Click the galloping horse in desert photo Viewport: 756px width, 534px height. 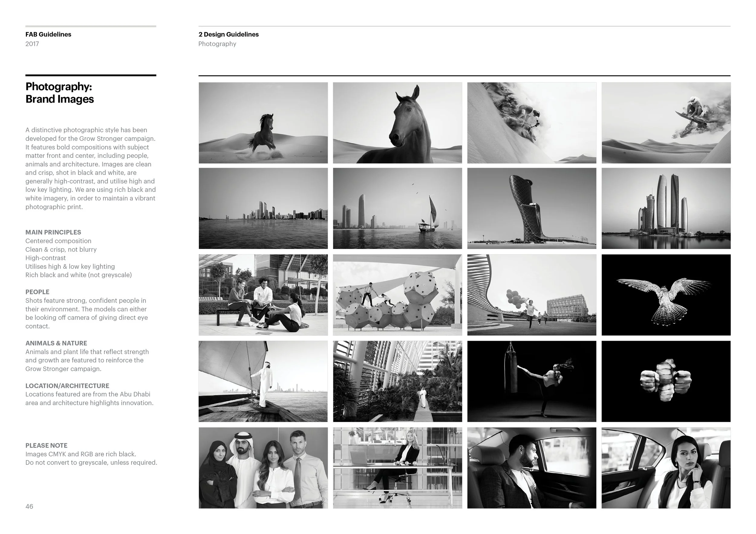click(263, 123)
